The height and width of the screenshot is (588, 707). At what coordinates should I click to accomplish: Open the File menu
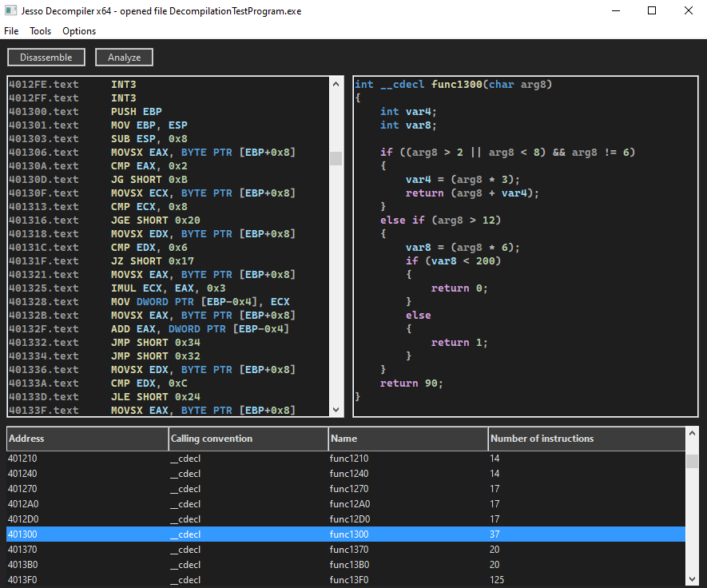click(x=11, y=31)
